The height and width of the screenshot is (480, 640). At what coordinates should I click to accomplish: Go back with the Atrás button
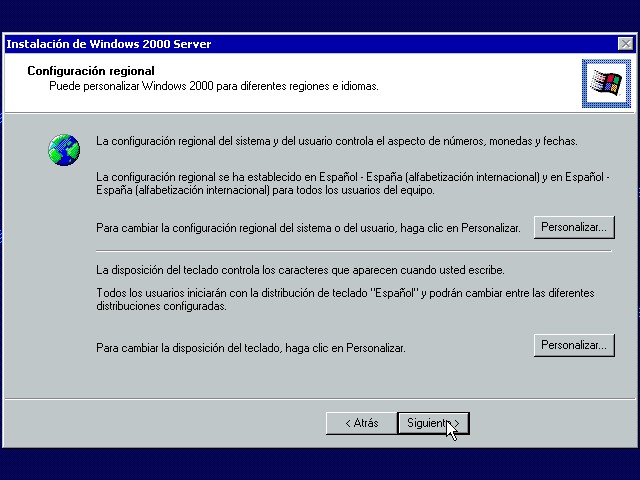tap(361, 423)
